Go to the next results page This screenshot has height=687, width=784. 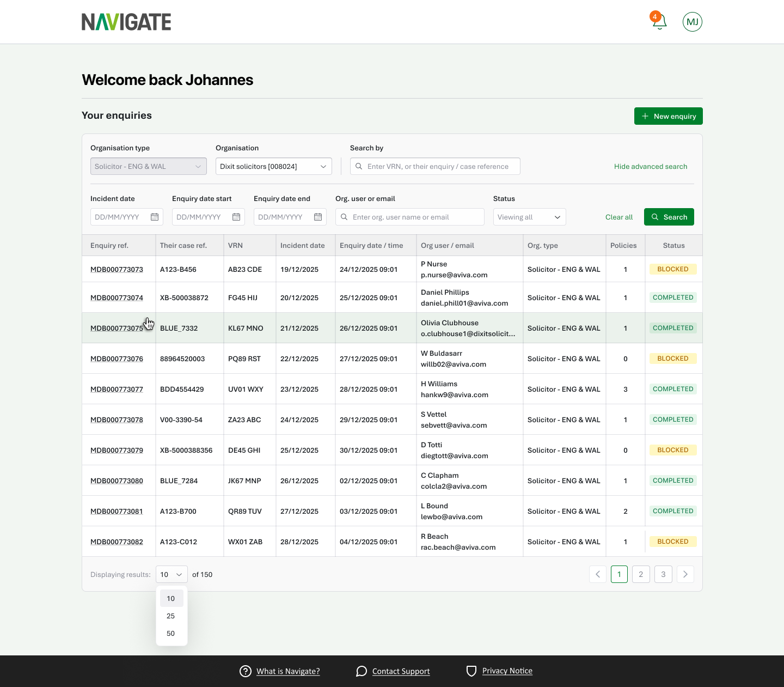pyautogui.click(x=685, y=574)
